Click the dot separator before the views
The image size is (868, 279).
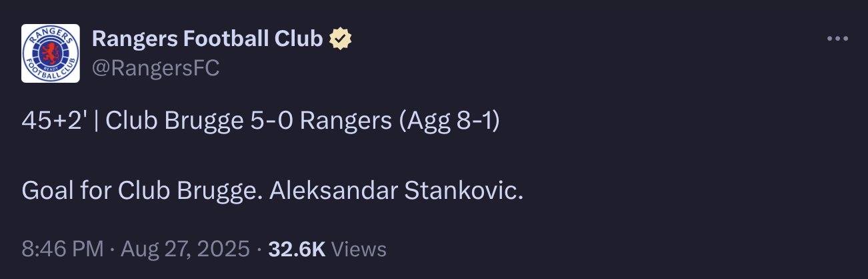[x=259, y=250]
